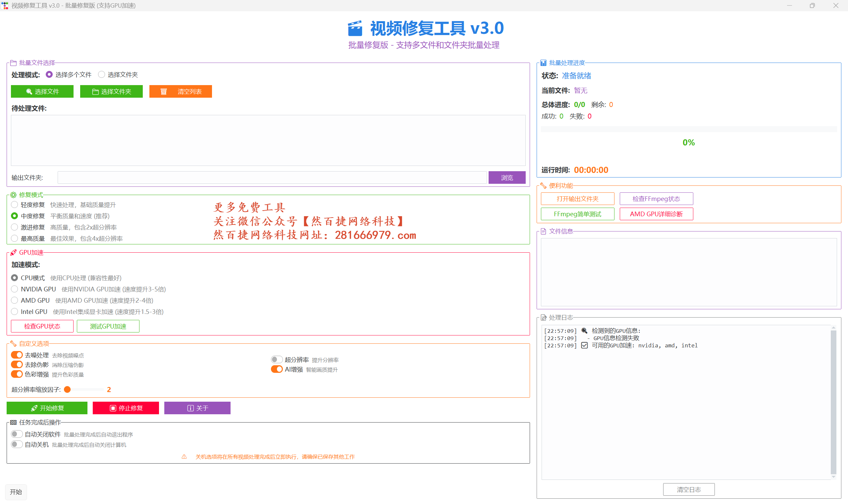Screen dimensions: 848x504
Task: Click the grid icon beside 任务完成后操作
Action: click(13, 423)
